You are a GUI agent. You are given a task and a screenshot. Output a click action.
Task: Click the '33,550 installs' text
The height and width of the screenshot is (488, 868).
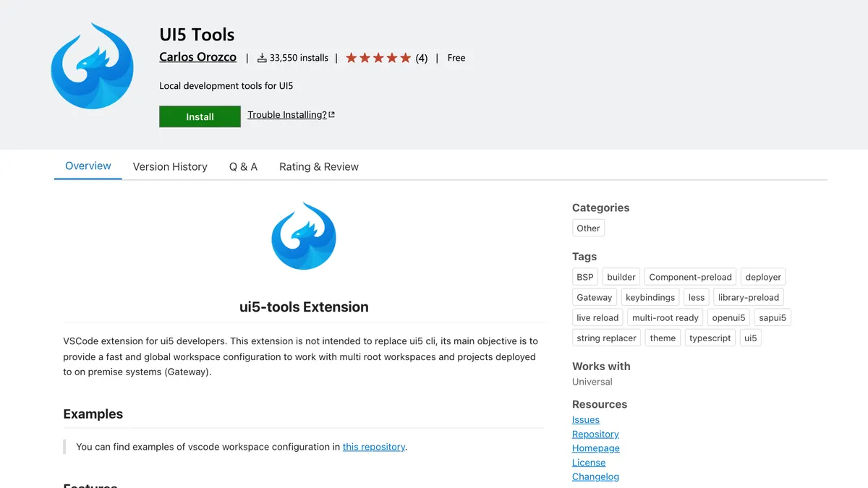299,58
